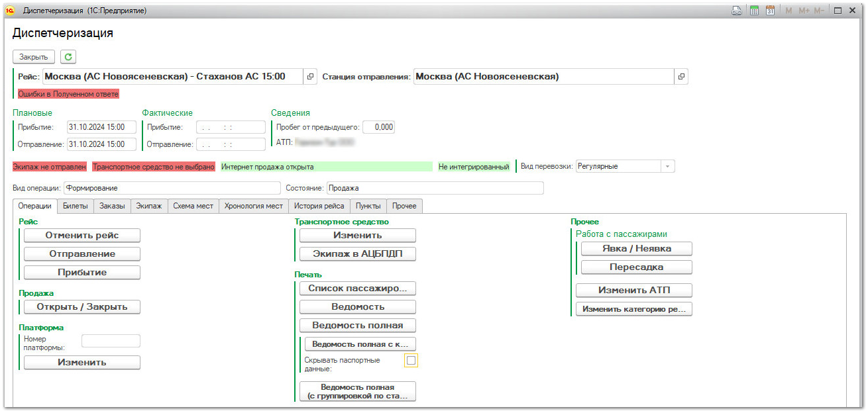Image resolution: width=868 pixels, height=413 pixels.
Task: Expand the Вид перевозки dropdown
Action: [x=667, y=167]
